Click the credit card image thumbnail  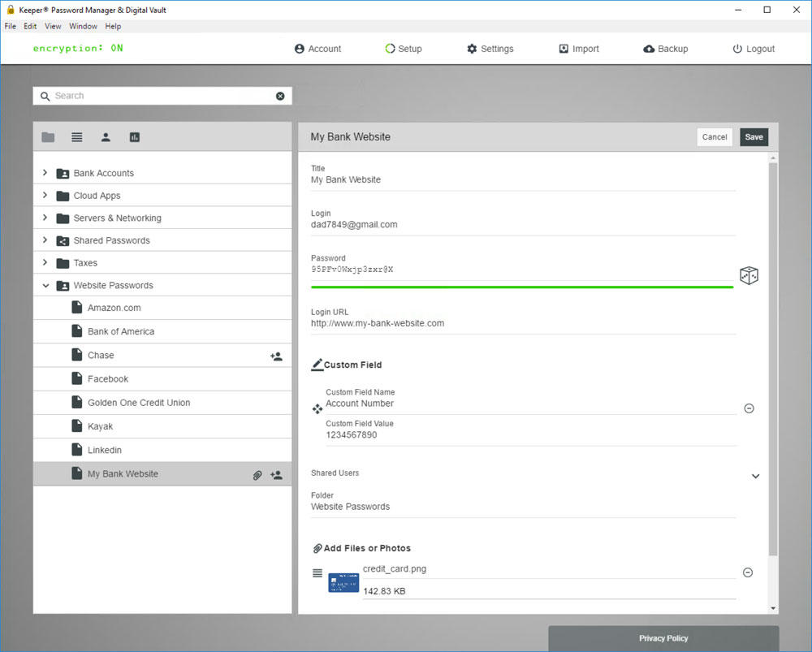343,583
